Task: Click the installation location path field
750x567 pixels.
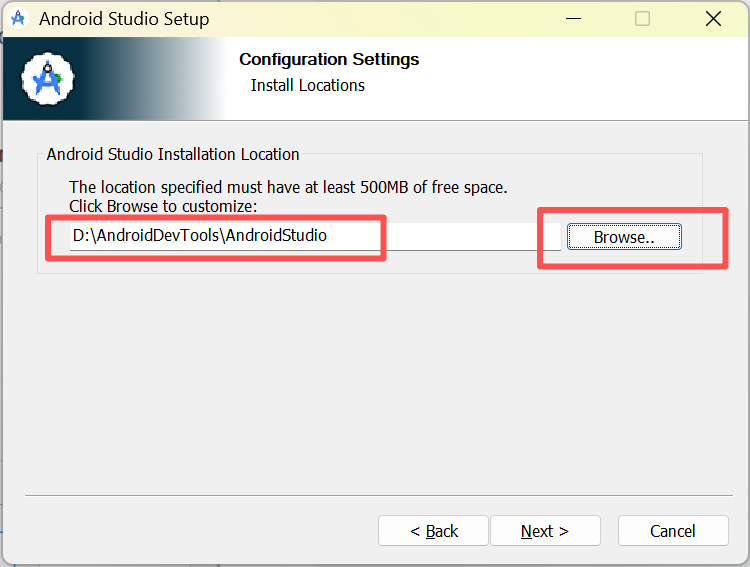Action: point(315,236)
